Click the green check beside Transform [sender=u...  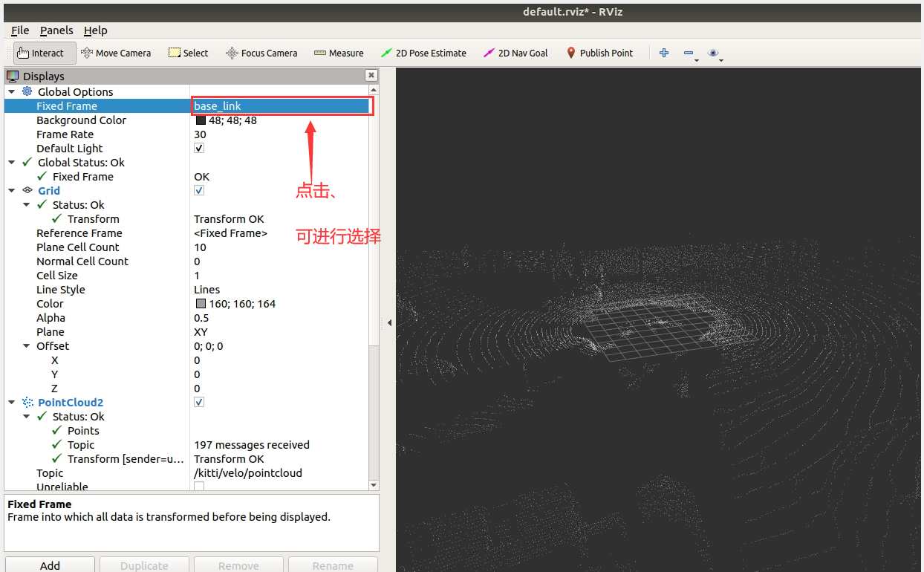[x=57, y=458]
